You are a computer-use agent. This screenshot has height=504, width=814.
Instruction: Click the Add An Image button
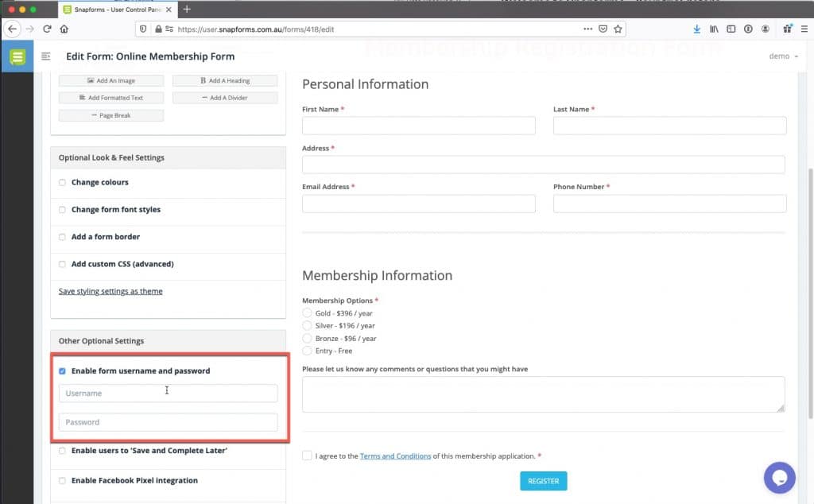110,80
